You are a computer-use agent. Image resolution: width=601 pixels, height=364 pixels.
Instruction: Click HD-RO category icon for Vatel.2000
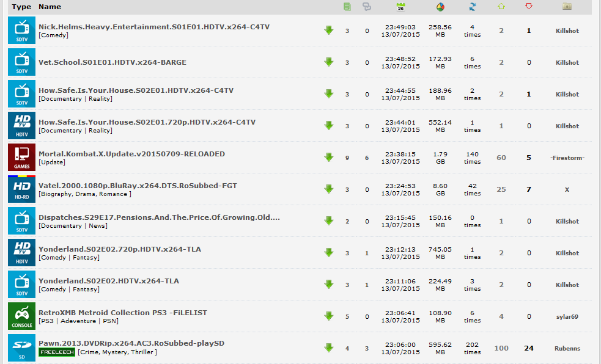[22, 189]
